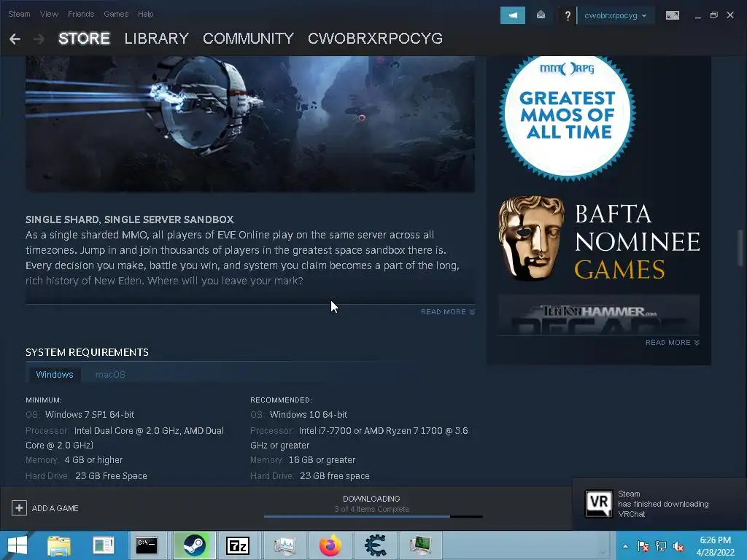Open the Command Prompt taskbar icon
The image size is (747, 560).
[146, 545]
